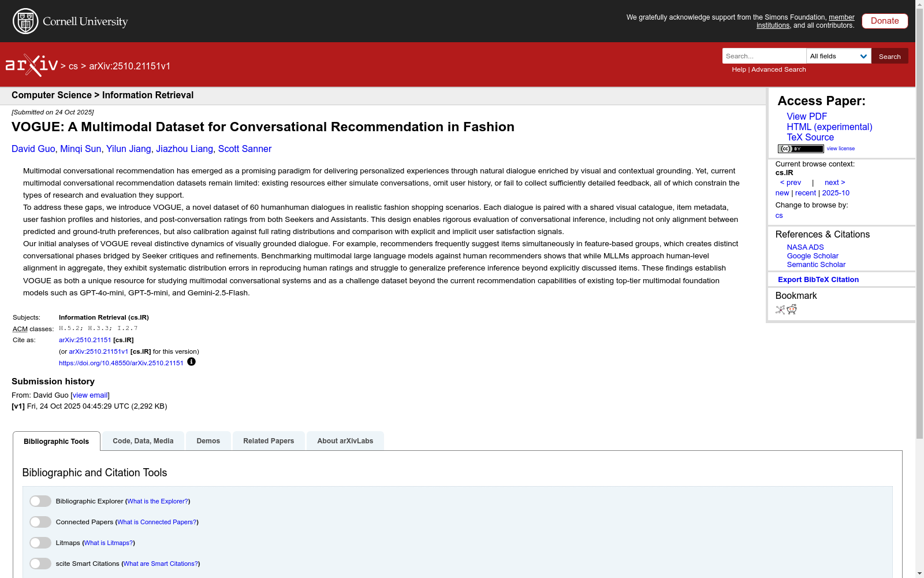Toggle the Bibliographic Explorer switch
This screenshot has width=924, height=578.
[40, 501]
